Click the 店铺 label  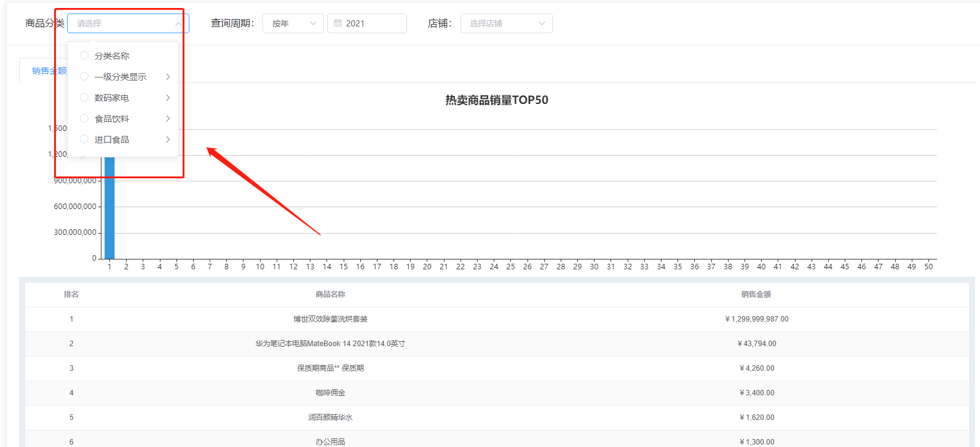[440, 23]
